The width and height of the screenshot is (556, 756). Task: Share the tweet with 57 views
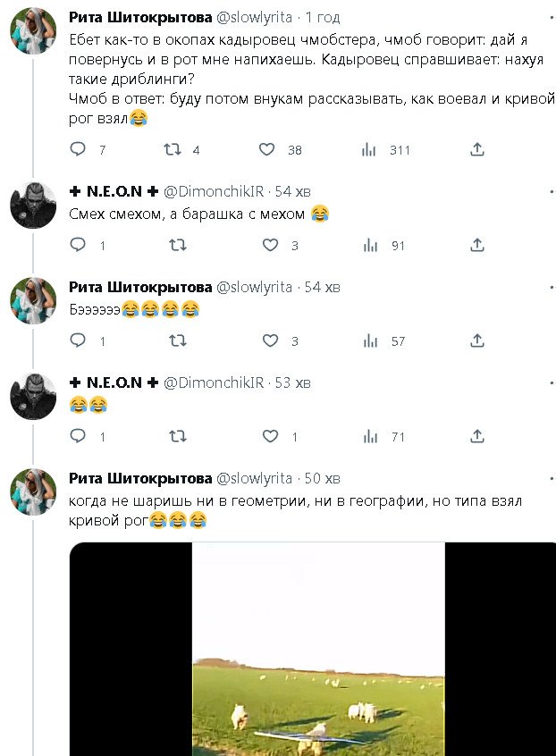coord(477,340)
